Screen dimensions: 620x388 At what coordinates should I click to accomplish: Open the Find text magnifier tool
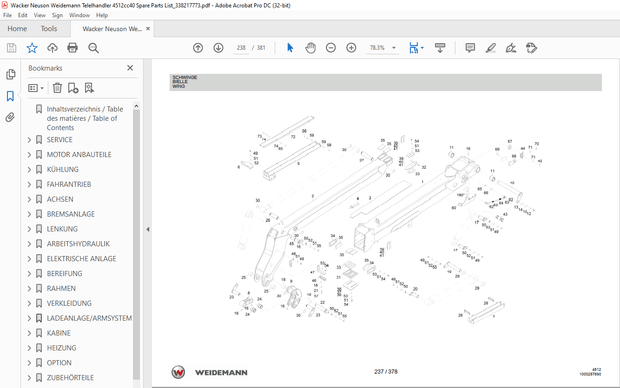coord(93,48)
